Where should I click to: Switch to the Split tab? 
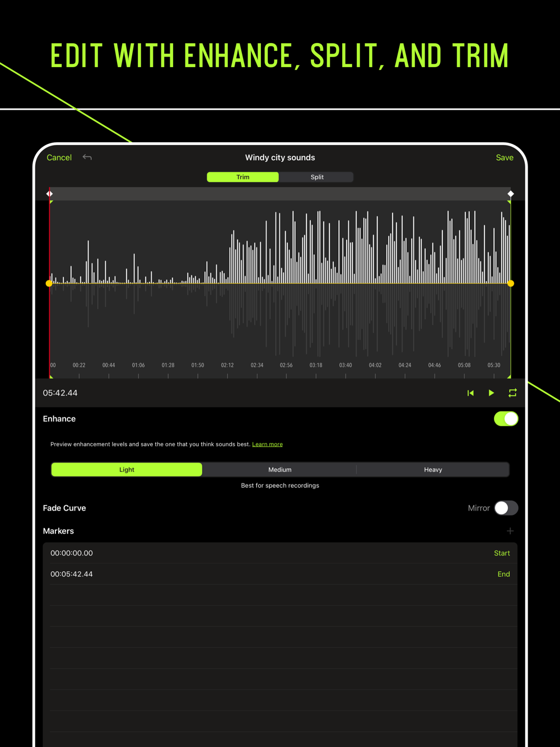(x=317, y=177)
